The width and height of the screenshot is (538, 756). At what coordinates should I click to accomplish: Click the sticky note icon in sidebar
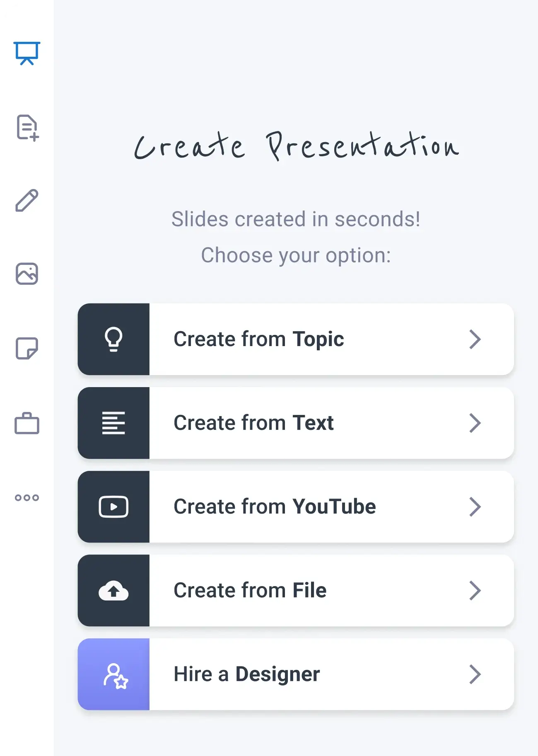point(27,348)
